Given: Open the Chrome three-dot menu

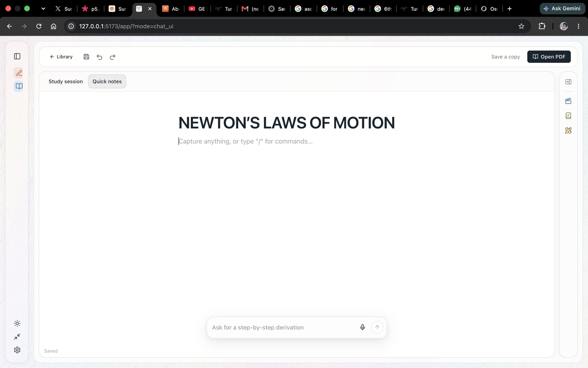Looking at the screenshot, I should (x=579, y=26).
